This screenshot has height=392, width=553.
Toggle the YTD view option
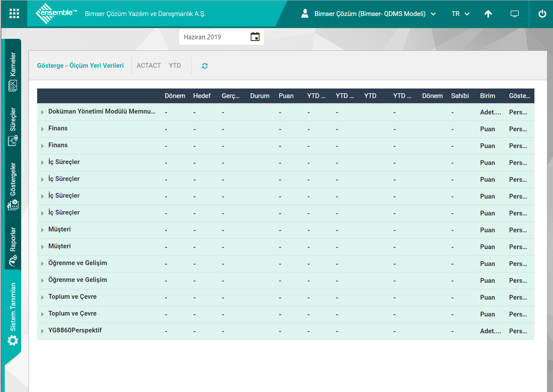pos(175,66)
